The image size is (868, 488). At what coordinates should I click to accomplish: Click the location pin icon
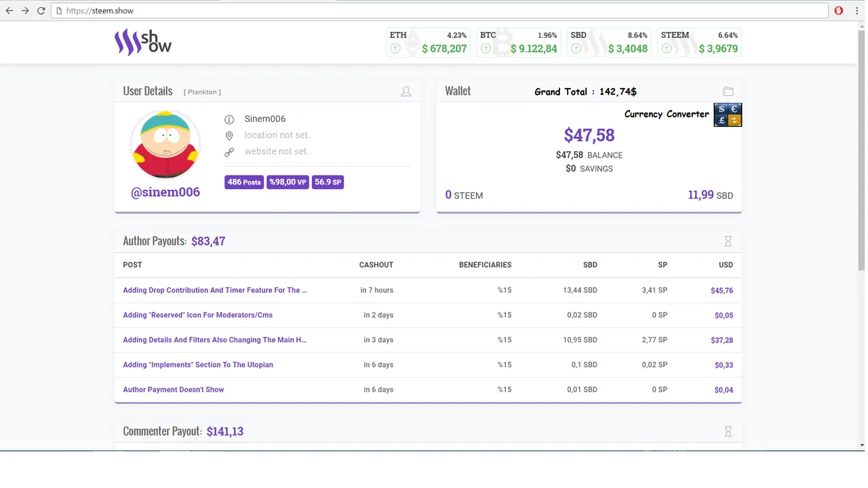(x=229, y=136)
